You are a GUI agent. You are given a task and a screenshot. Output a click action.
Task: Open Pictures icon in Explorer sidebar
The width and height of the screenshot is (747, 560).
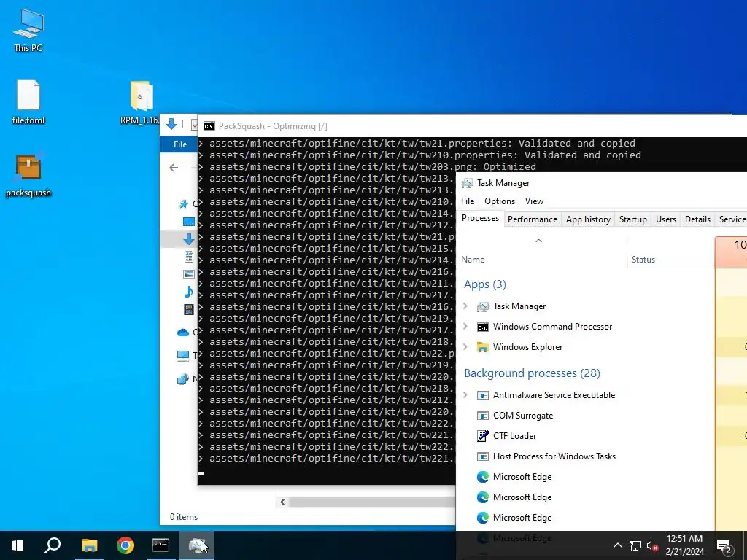click(x=189, y=274)
